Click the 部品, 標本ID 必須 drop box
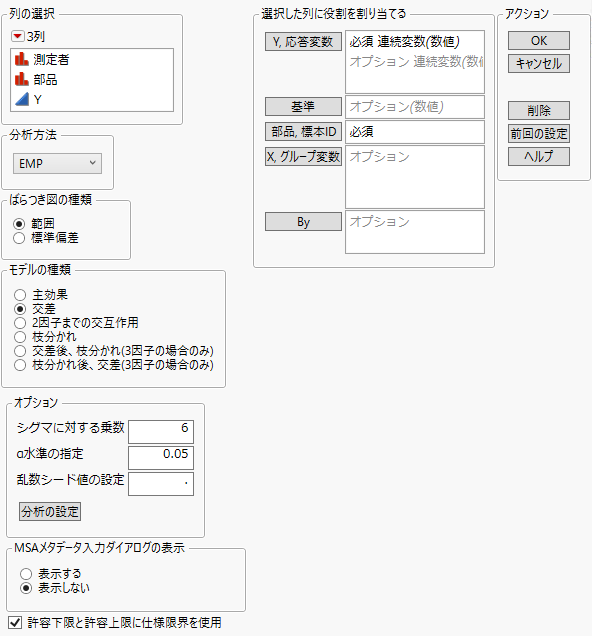 415,132
